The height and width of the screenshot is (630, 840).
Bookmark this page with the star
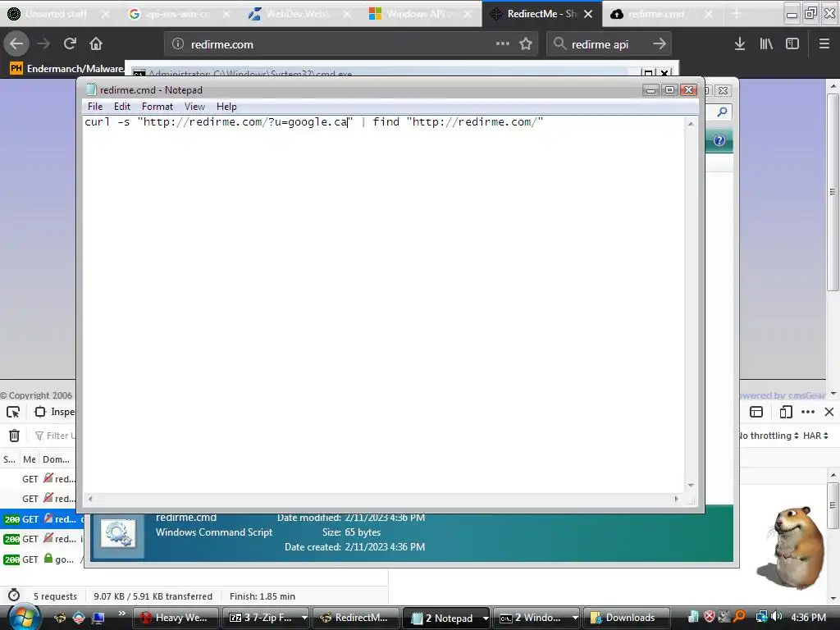526,44
